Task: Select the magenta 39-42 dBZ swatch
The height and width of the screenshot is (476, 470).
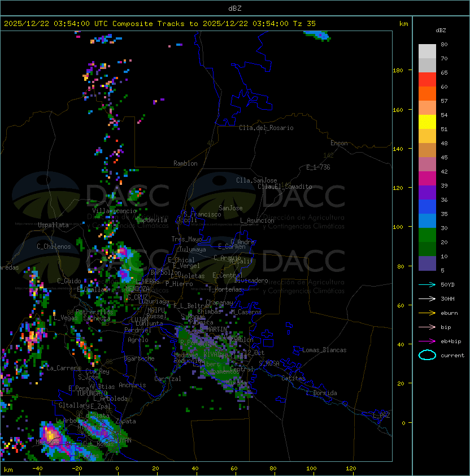Action: [x=427, y=179]
